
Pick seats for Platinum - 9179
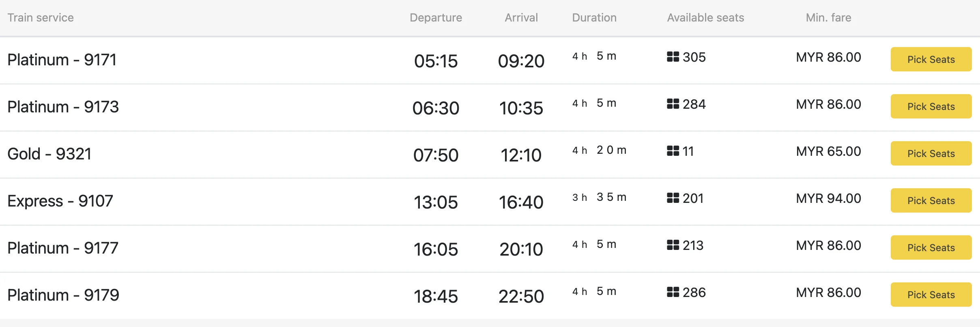click(931, 295)
